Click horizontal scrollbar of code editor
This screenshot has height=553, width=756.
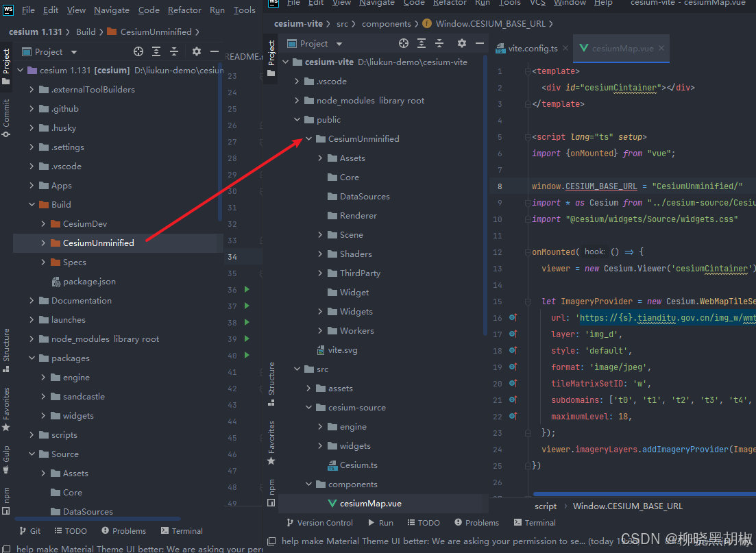(x=644, y=493)
